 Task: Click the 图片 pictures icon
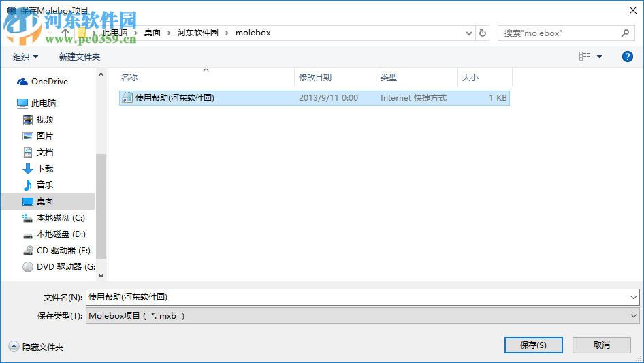(27, 136)
